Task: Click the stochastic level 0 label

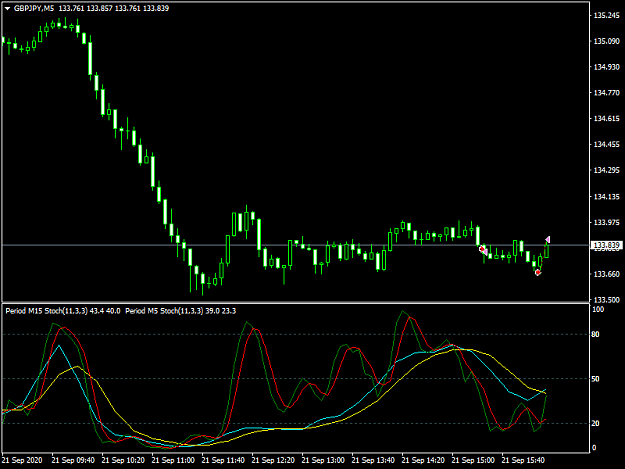Action: pyautogui.click(x=594, y=448)
